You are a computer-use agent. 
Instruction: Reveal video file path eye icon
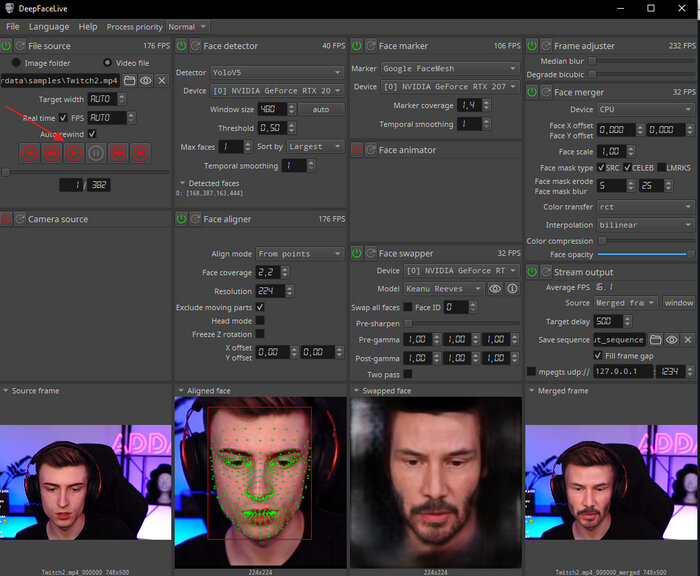coord(146,80)
